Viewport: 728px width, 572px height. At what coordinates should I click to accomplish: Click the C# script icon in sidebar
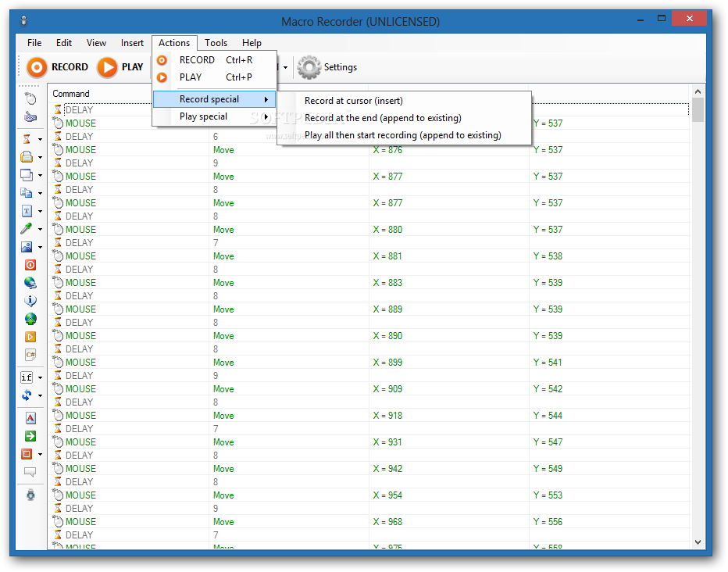point(30,355)
